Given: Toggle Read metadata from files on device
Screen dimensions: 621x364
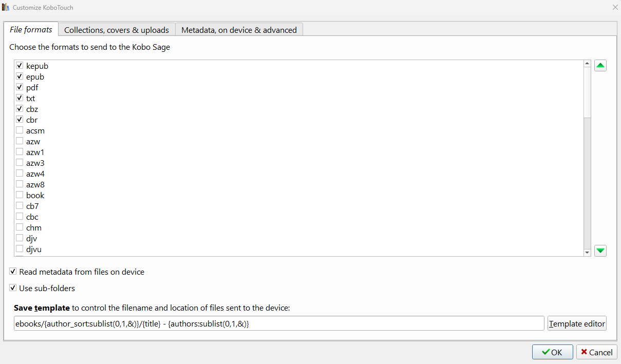Looking at the screenshot, I should [x=13, y=272].
